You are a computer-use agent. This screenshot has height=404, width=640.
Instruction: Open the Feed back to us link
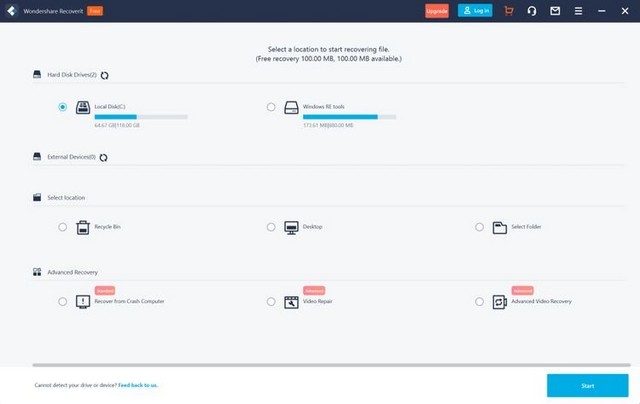[137, 385]
